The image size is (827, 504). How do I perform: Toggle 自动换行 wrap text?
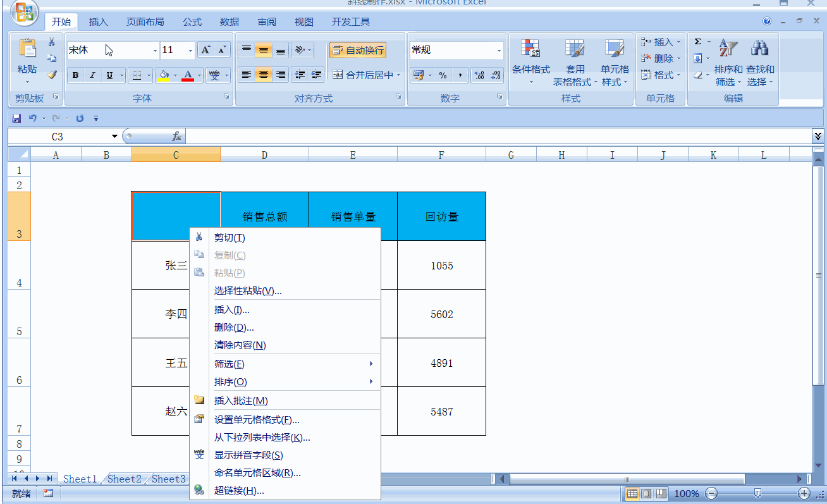358,50
